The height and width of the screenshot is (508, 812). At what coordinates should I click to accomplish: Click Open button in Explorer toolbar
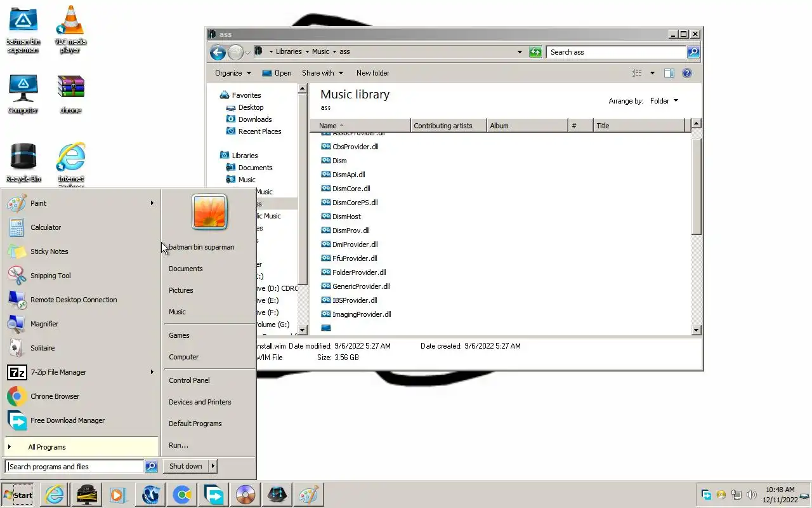(x=277, y=73)
